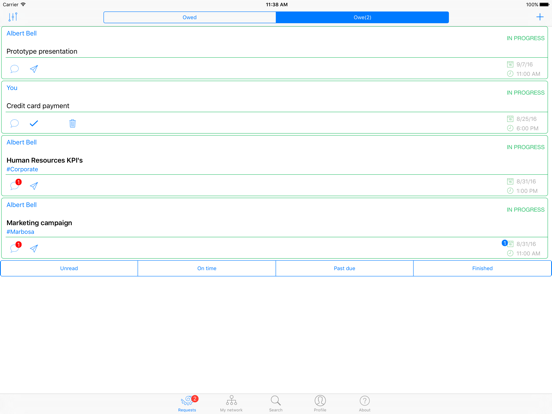Tap the 11:38 AM status bar clock
The width and height of the screenshot is (552, 414).
point(277,5)
